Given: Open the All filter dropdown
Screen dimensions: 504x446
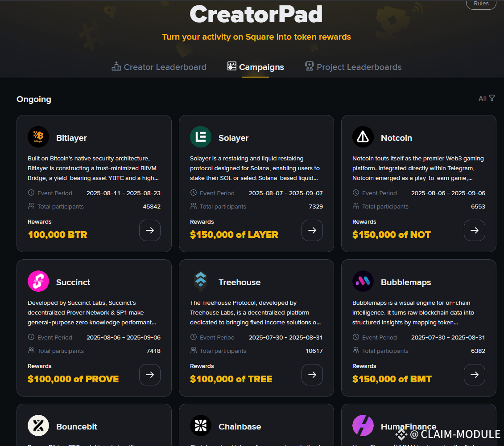Looking at the screenshot, I should pyautogui.click(x=486, y=98).
